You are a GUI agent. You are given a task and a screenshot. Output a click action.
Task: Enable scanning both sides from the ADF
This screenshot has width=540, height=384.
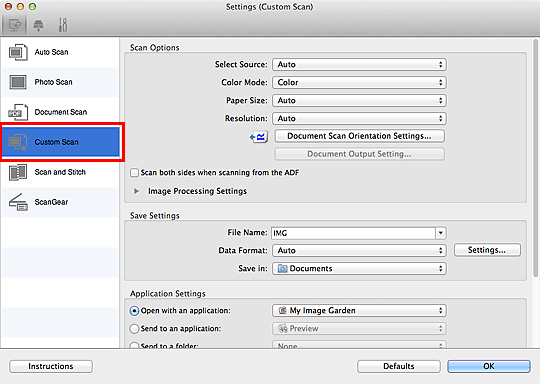click(134, 173)
